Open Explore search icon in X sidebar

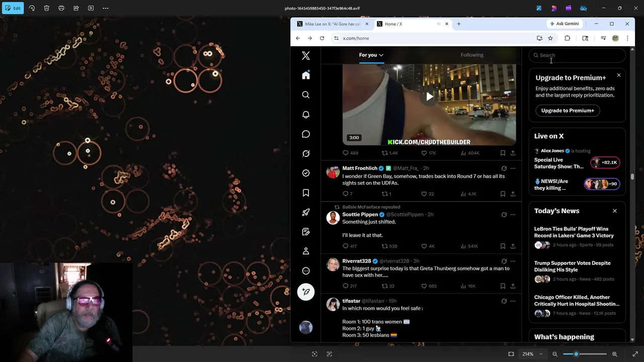[x=306, y=95]
